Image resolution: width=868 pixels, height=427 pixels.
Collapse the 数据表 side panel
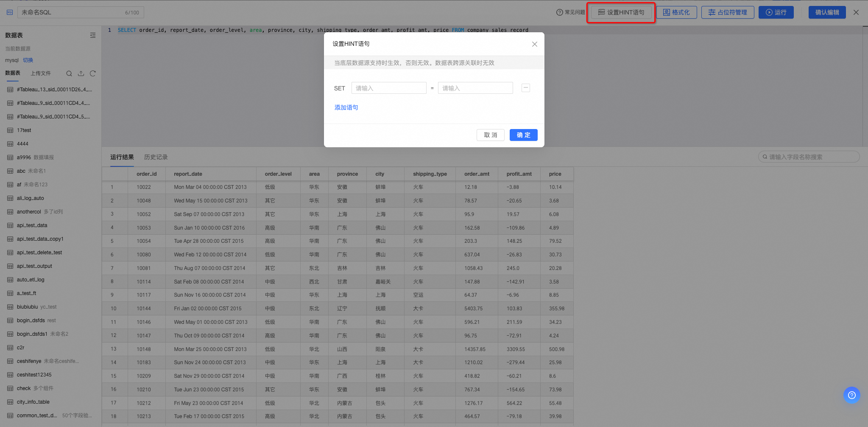[x=93, y=35]
